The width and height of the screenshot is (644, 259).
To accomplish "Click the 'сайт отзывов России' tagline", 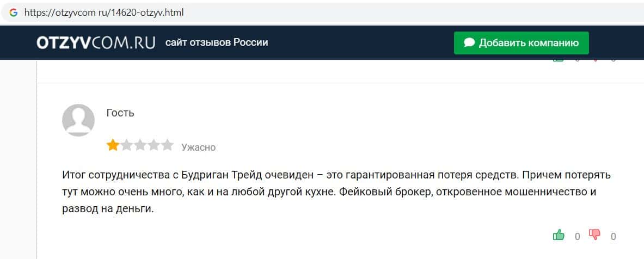I will click(217, 42).
